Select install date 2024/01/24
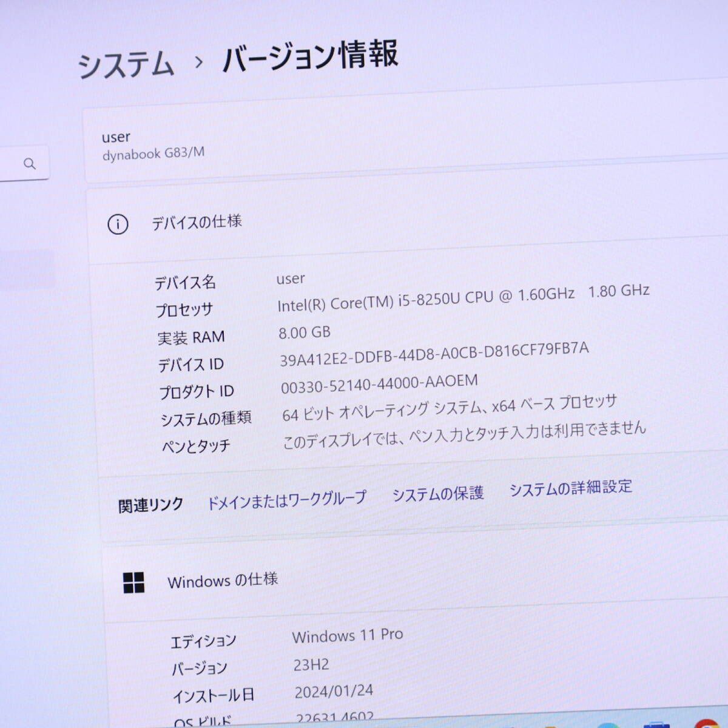Screen dimensions: 728x728 334,692
